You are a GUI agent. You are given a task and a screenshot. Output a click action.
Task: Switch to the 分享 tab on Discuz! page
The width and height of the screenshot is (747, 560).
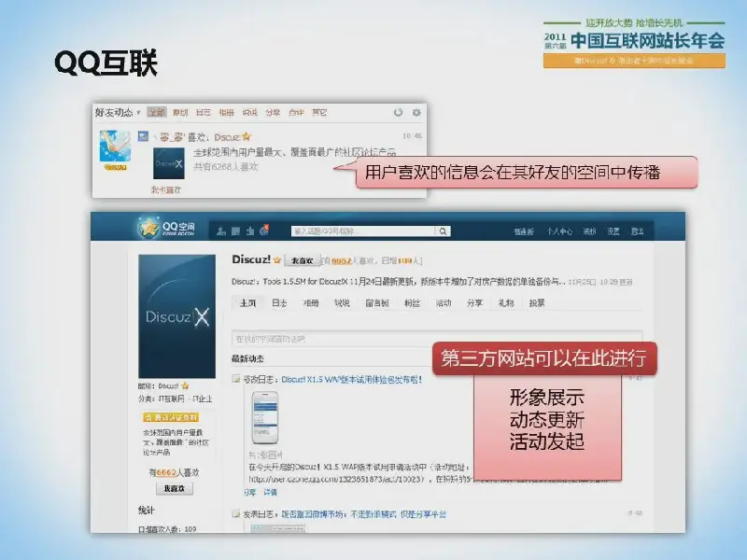point(475,302)
